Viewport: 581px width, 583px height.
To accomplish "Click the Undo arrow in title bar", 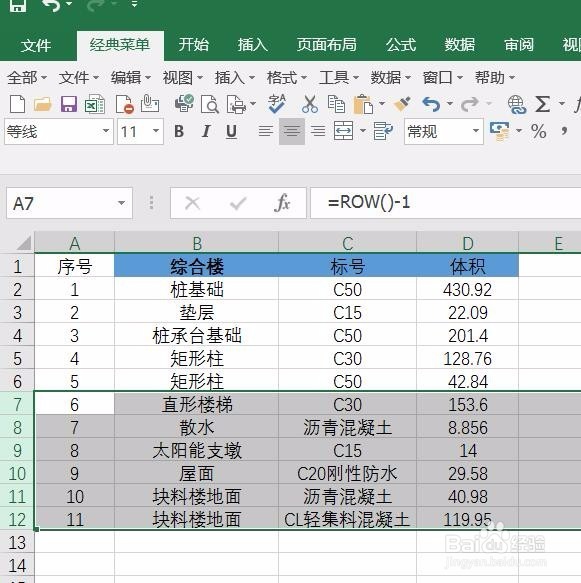I will click(51, 5).
